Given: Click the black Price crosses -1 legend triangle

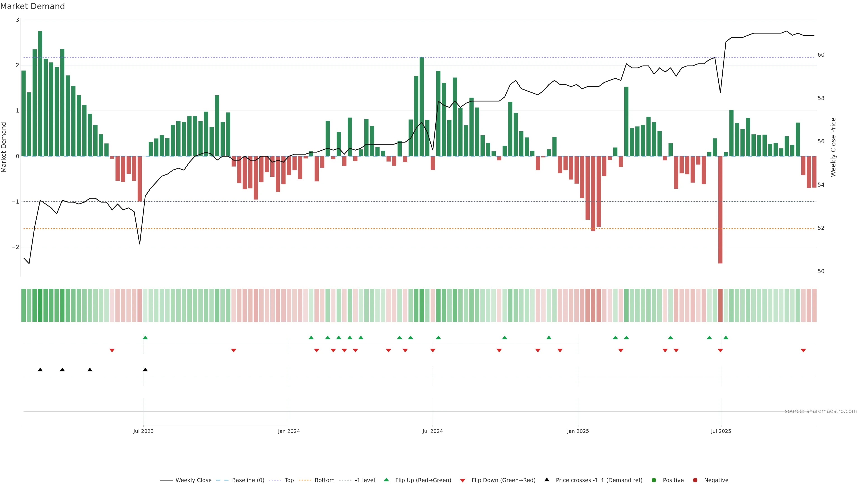Looking at the screenshot, I should pos(547,480).
